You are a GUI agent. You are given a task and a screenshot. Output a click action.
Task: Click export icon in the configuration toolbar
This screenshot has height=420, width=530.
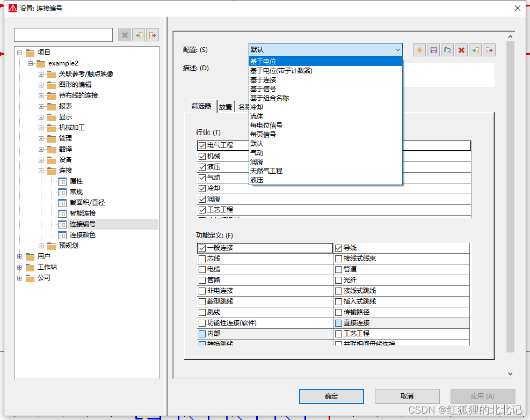click(x=489, y=50)
